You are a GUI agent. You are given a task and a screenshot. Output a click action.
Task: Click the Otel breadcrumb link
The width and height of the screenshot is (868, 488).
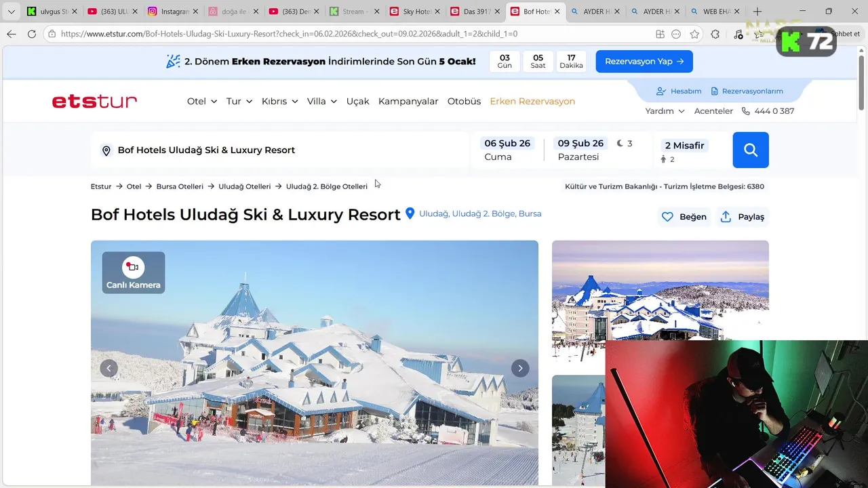[134, 186]
